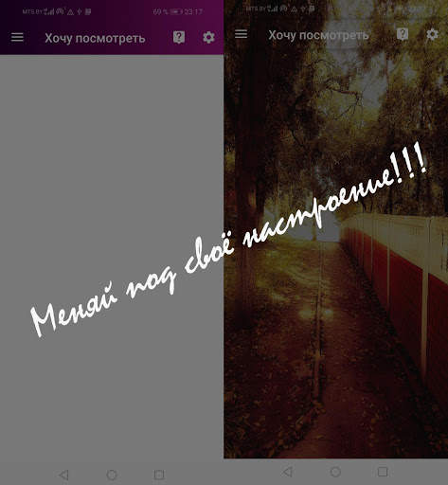Tap Android back triangle under the photo screen
The width and height of the screenshot is (448, 485).
[287, 472]
